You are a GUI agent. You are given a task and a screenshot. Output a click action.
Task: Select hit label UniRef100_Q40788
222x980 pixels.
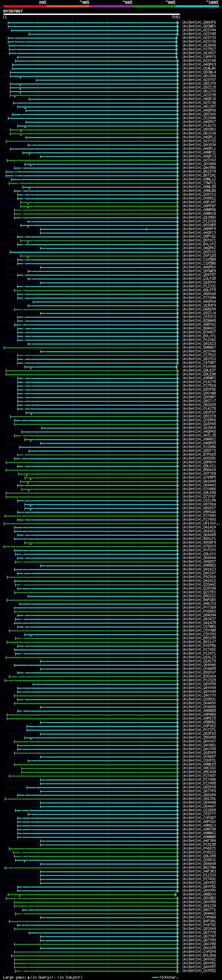tap(199, 944)
